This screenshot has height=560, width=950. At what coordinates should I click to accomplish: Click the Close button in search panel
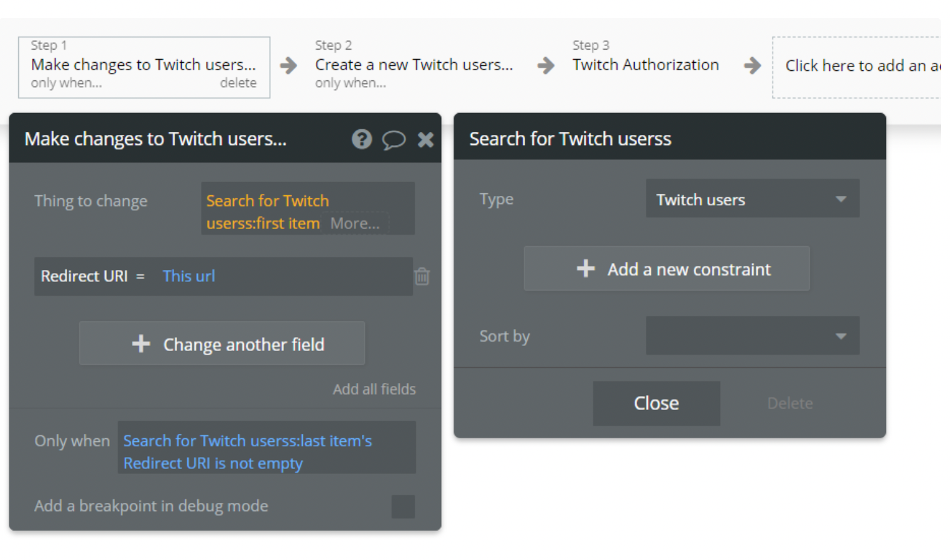[x=657, y=403]
